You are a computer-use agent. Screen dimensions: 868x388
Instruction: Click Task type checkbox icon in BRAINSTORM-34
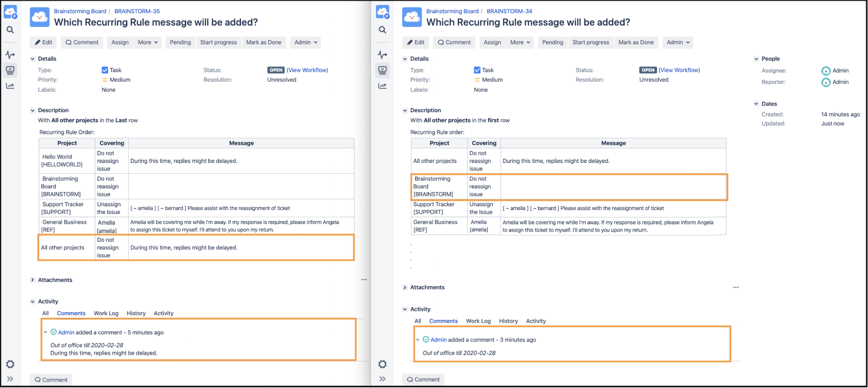[477, 70]
